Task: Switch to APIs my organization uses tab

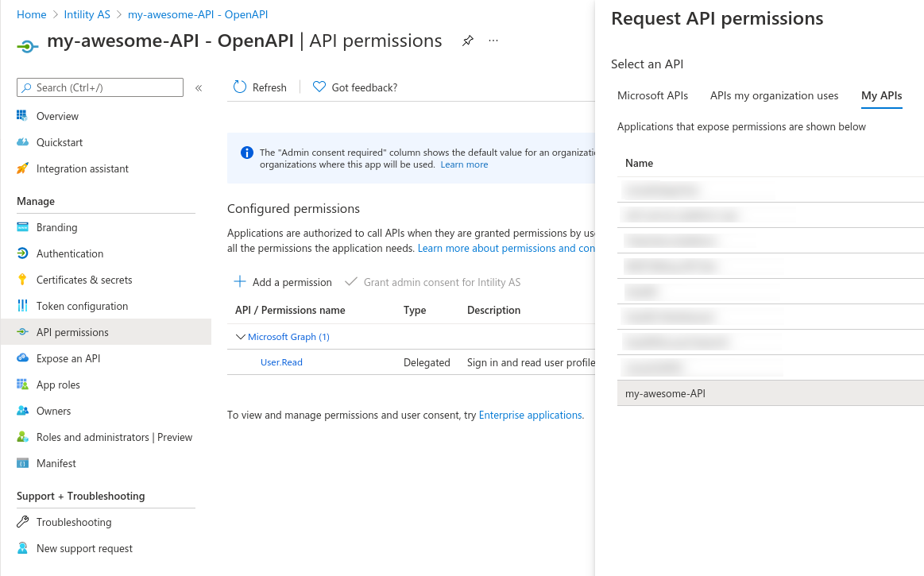Action: coord(774,95)
